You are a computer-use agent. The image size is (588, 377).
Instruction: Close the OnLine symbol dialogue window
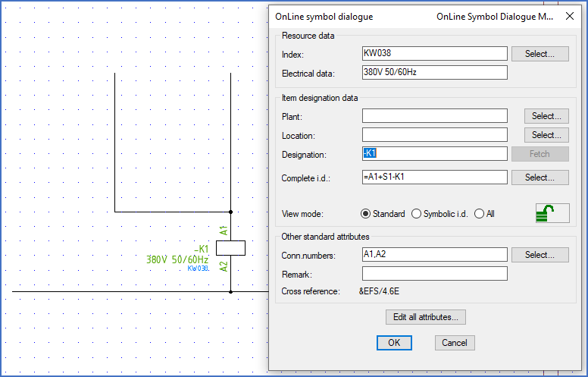pyautogui.click(x=569, y=16)
